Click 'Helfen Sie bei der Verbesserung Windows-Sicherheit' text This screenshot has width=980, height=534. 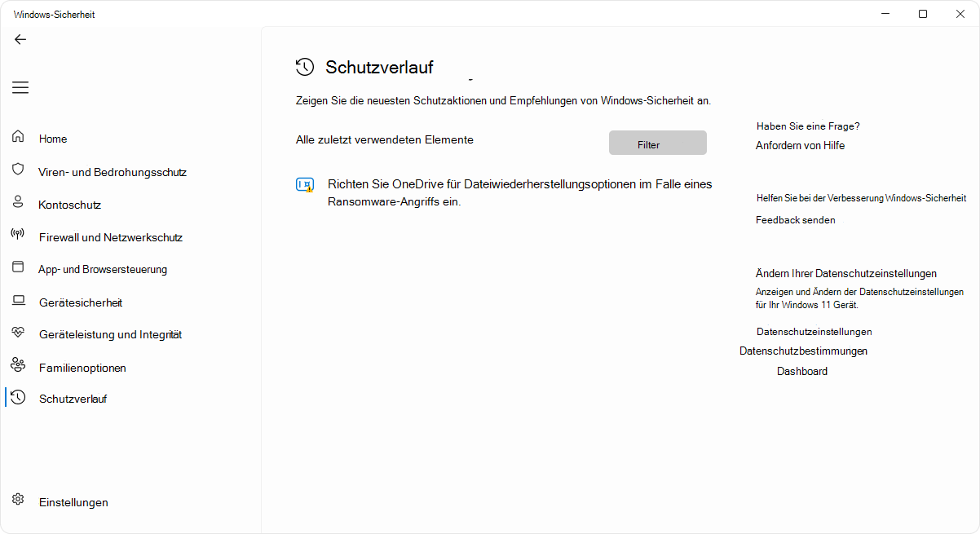pyautogui.click(x=861, y=197)
